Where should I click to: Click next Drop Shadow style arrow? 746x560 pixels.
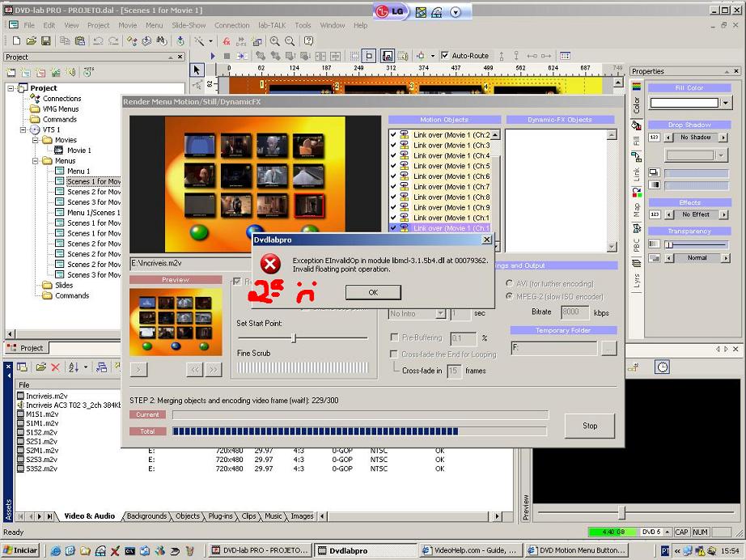tap(723, 137)
